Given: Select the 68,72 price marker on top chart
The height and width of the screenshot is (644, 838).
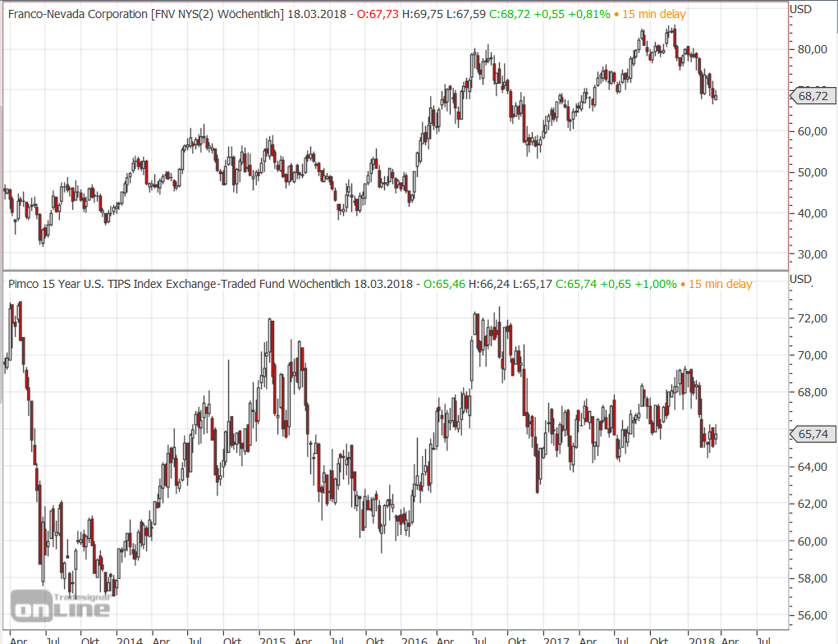Looking at the screenshot, I should 813,96.
